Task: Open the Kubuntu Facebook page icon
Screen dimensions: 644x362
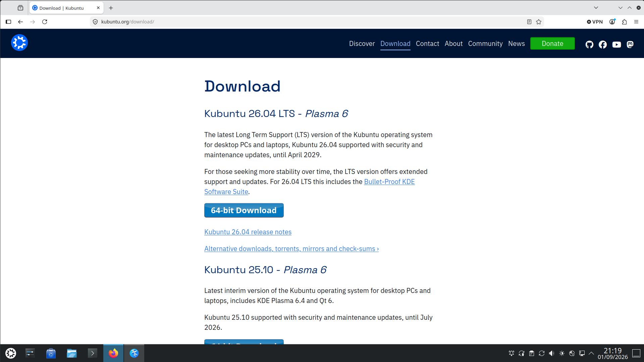Action: click(x=603, y=44)
